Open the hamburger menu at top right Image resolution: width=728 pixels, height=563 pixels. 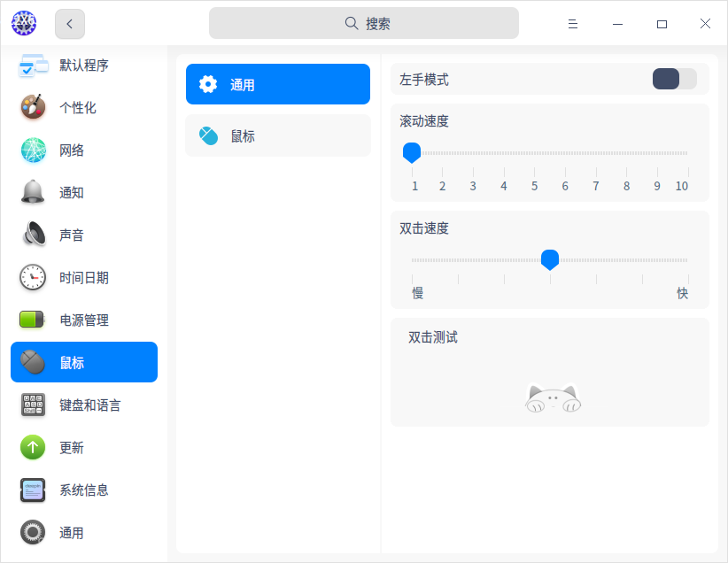(x=573, y=23)
